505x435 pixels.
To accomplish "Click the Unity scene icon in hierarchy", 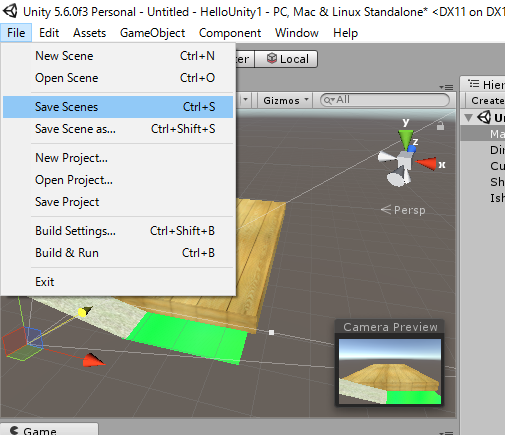I will pos(484,117).
